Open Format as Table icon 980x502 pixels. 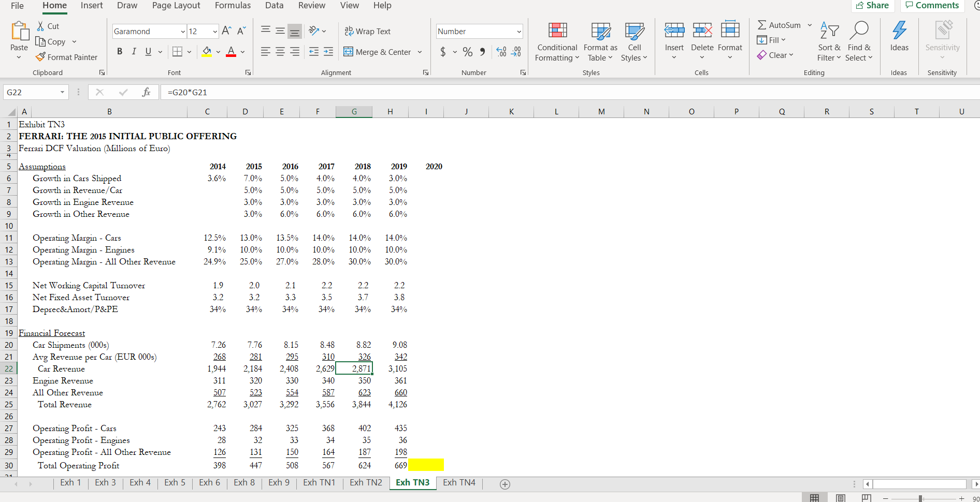tap(601, 31)
